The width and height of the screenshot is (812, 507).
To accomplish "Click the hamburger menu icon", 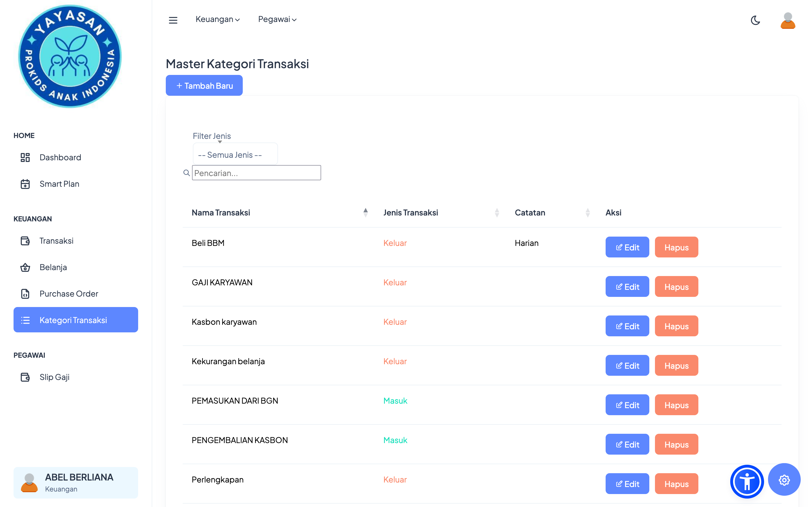I will [x=173, y=20].
